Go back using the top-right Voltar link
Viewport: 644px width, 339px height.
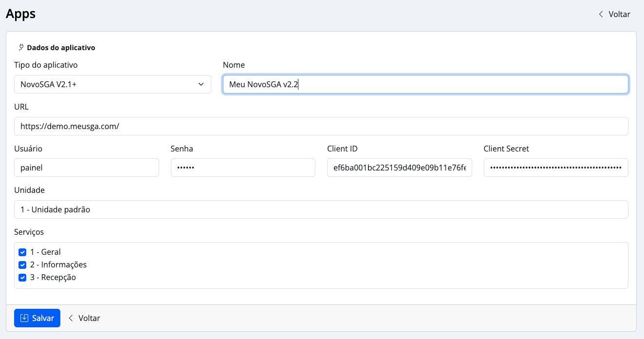tap(619, 14)
